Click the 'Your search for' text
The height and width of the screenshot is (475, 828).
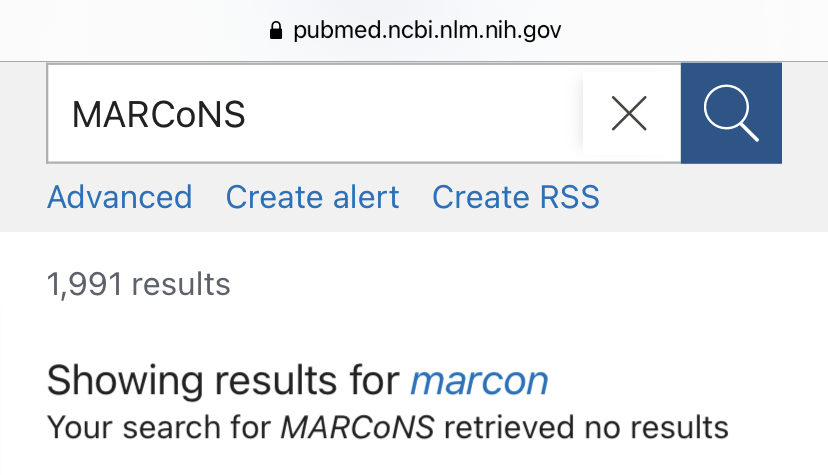pyautogui.click(x=159, y=427)
